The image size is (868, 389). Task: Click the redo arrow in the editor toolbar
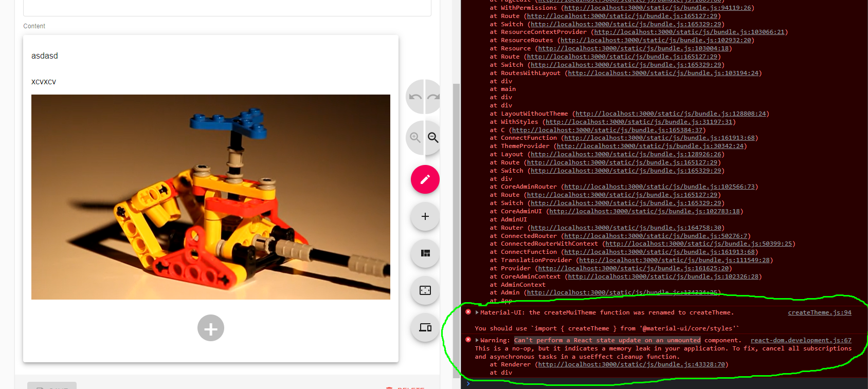(x=433, y=97)
